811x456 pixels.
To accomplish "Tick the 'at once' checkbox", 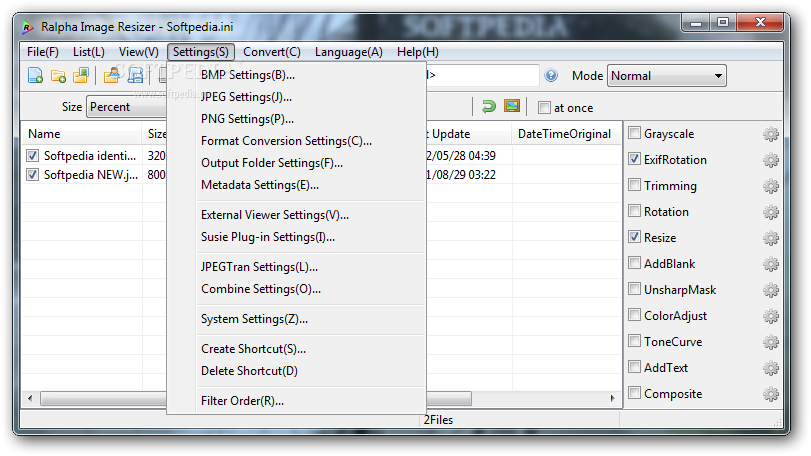I will [x=544, y=108].
